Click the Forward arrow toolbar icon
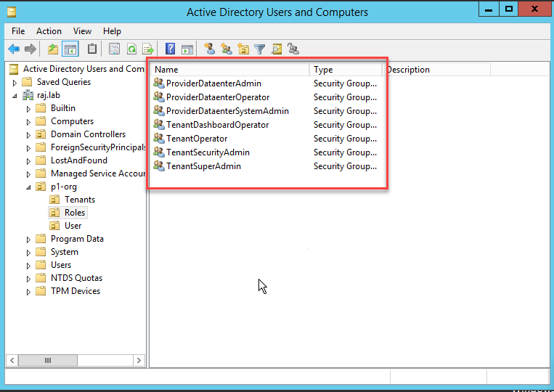The image size is (554, 392). point(30,49)
